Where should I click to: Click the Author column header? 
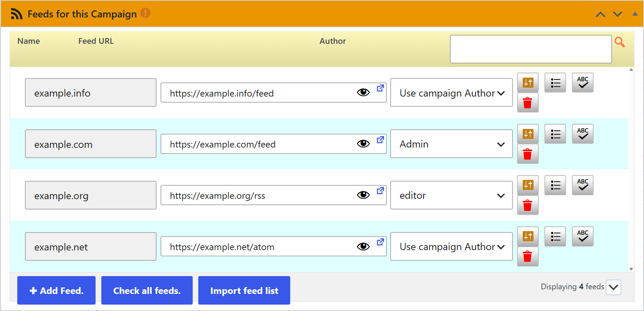coord(333,41)
